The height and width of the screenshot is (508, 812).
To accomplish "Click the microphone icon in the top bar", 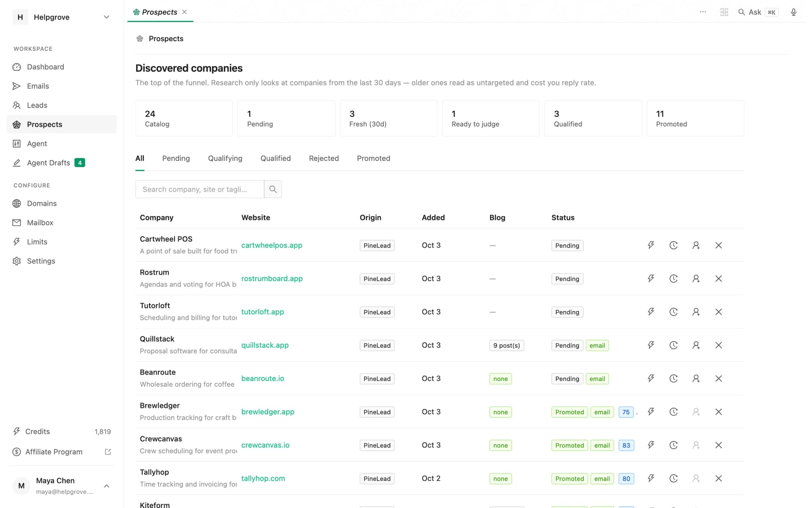I will point(793,12).
